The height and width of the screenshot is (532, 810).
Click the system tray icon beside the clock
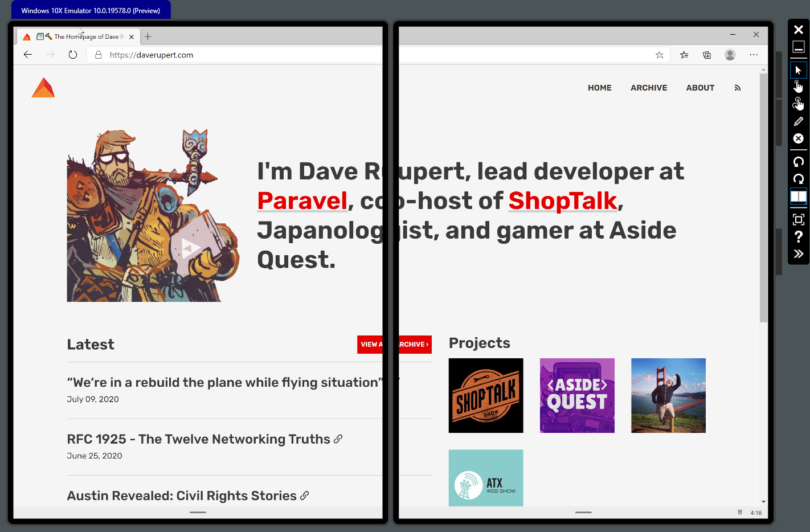tap(740, 513)
